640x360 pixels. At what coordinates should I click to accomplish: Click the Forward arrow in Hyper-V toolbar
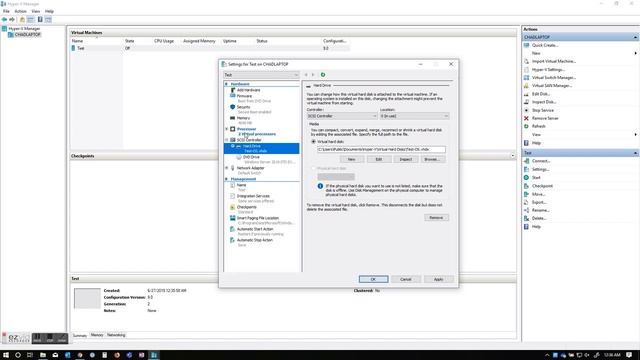12,20
